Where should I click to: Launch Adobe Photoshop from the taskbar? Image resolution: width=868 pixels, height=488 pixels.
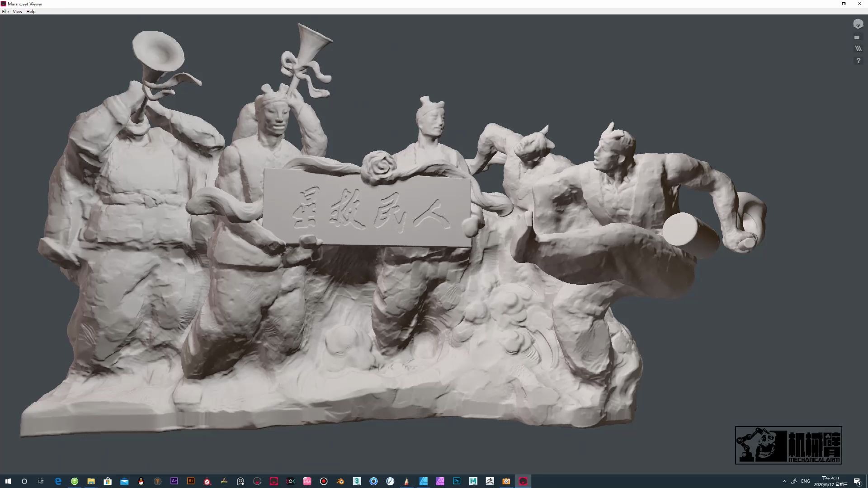pos(457,481)
